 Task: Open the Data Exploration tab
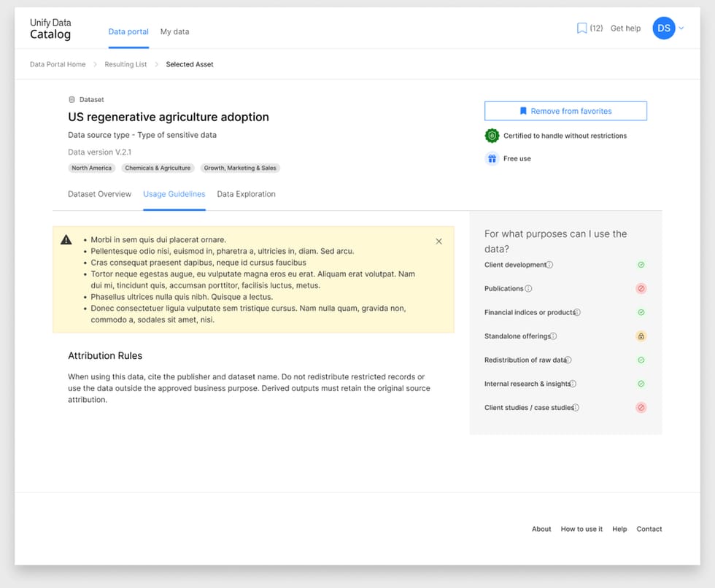(x=247, y=194)
